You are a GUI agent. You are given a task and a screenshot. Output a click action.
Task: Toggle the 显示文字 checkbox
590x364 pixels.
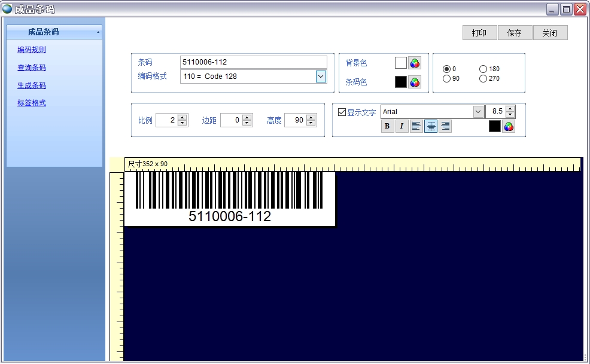(341, 111)
